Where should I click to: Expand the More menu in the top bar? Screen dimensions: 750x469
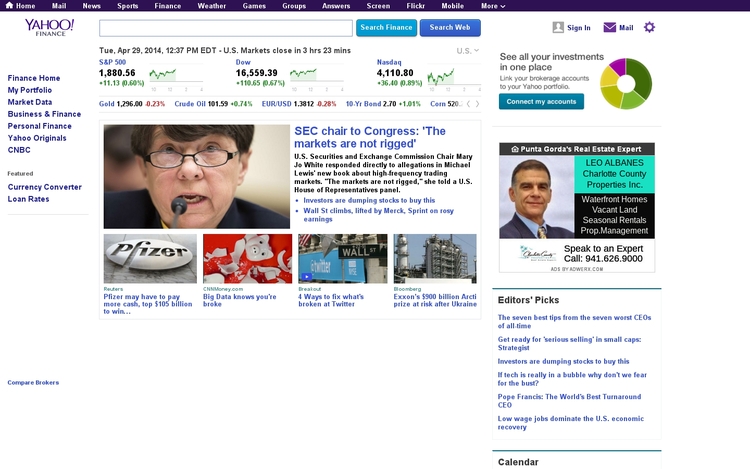pos(493,6)
